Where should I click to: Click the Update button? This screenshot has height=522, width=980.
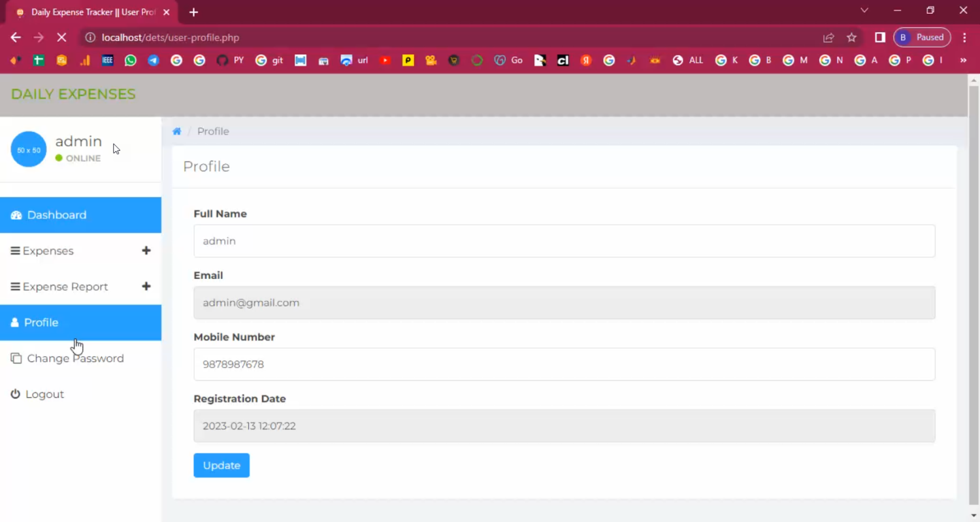[x=221, y=465]
